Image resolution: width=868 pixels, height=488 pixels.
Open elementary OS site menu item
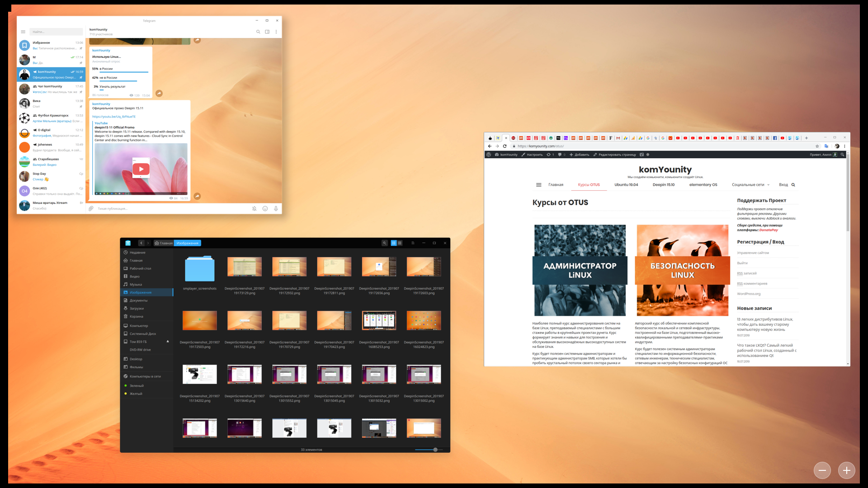click(703, 185)
